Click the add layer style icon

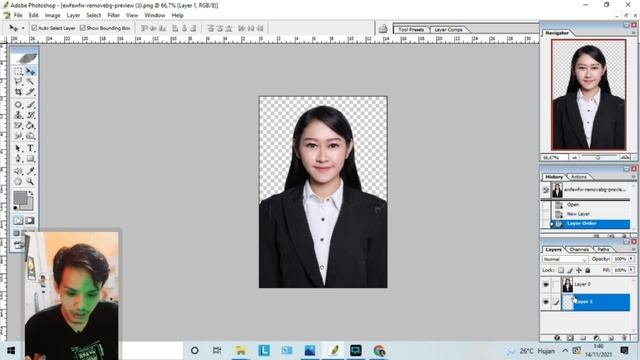(557, 338)
